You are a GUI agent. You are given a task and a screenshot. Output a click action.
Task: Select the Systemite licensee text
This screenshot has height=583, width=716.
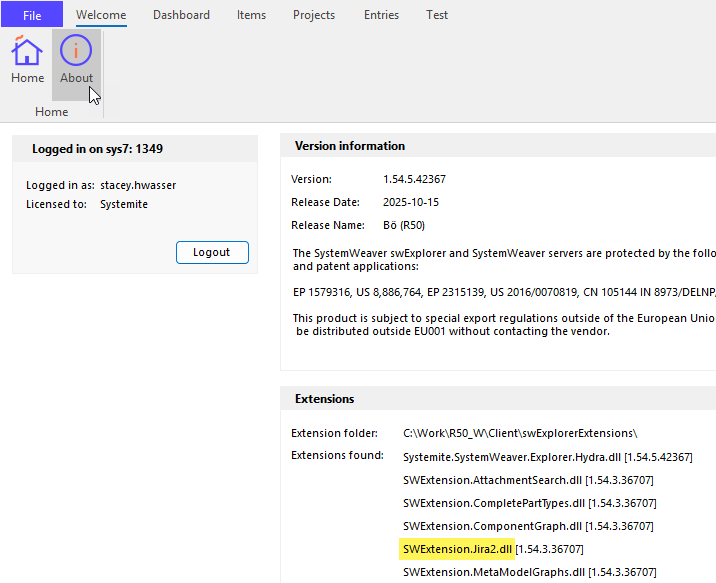tap(124, 204)
